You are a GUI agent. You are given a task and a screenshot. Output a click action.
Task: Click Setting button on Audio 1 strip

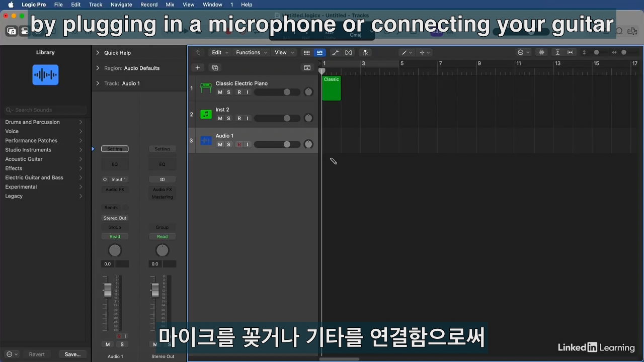coord(115,149)
